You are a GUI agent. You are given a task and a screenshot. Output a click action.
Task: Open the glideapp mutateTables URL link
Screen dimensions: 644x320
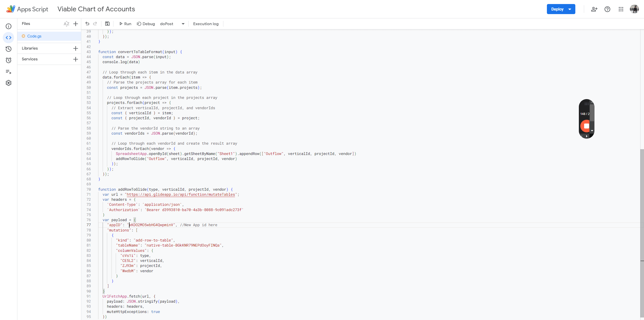coord(181,194)
